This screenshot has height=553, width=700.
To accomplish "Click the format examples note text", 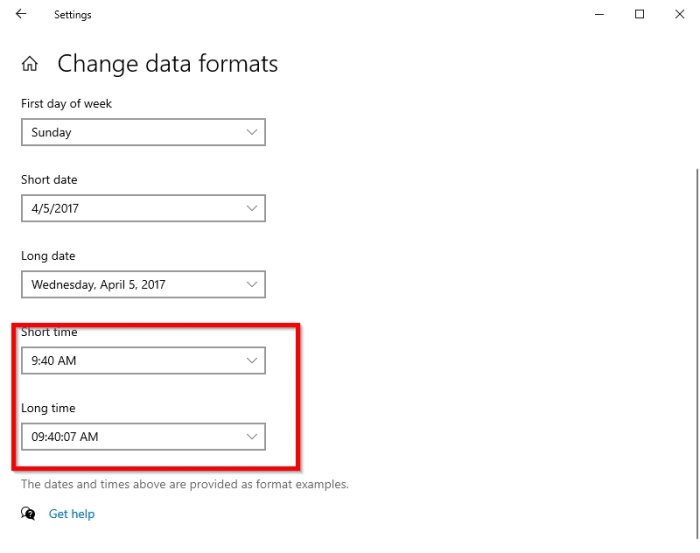I will coord(185,484).
